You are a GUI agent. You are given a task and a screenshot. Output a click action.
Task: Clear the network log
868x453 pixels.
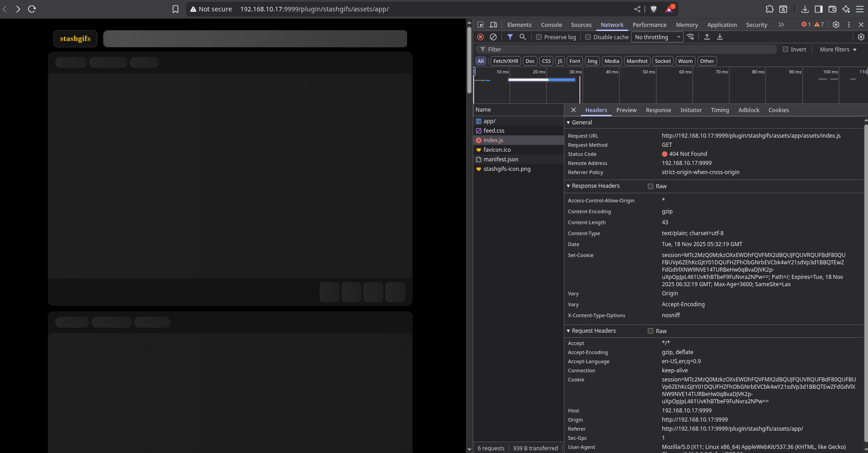(x=493, y=37)
